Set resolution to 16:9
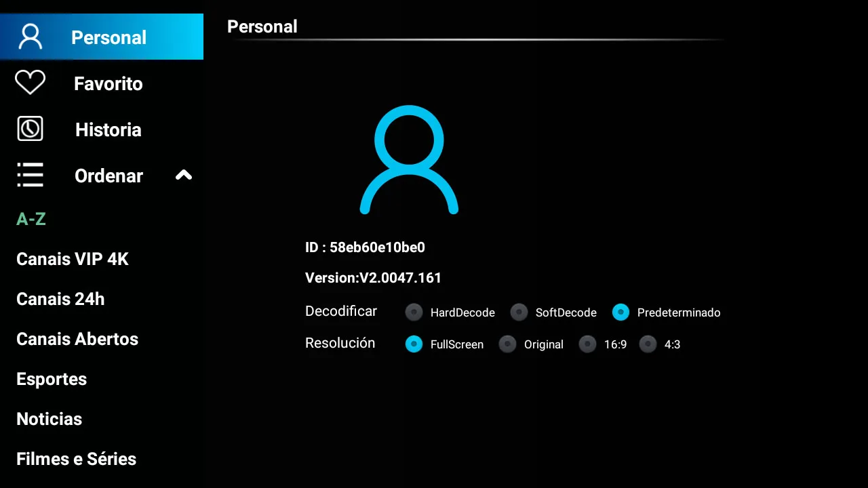 point(603,344)
